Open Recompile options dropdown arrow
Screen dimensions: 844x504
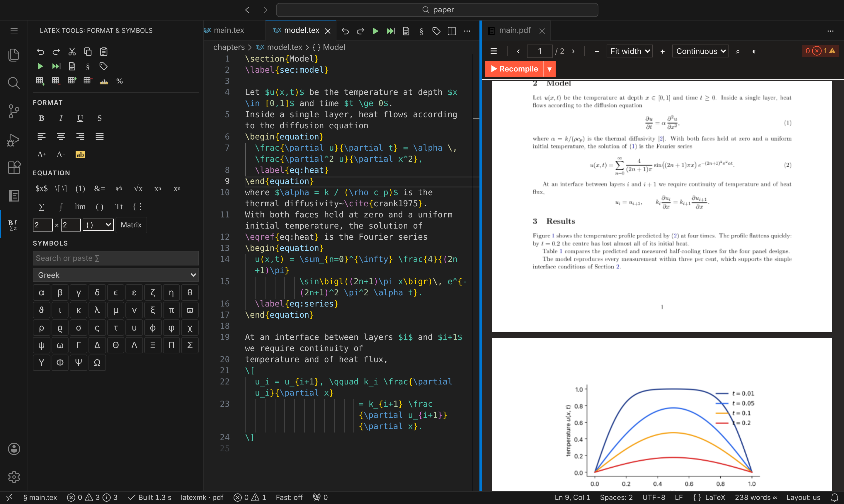coord(549,69)
